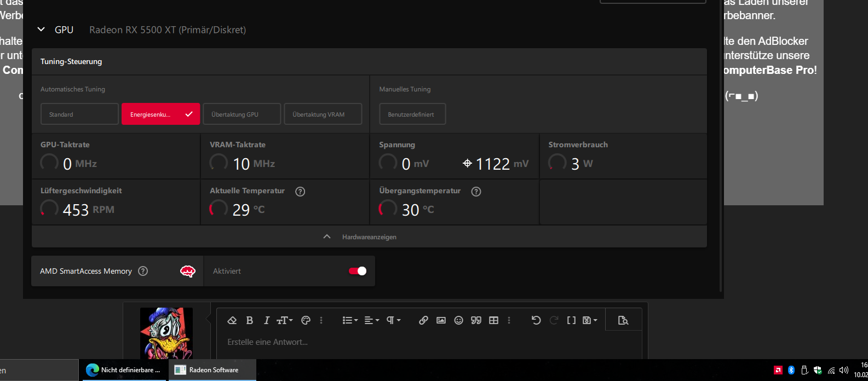Click the Tuning-Steuerung header text

(71, 61)
